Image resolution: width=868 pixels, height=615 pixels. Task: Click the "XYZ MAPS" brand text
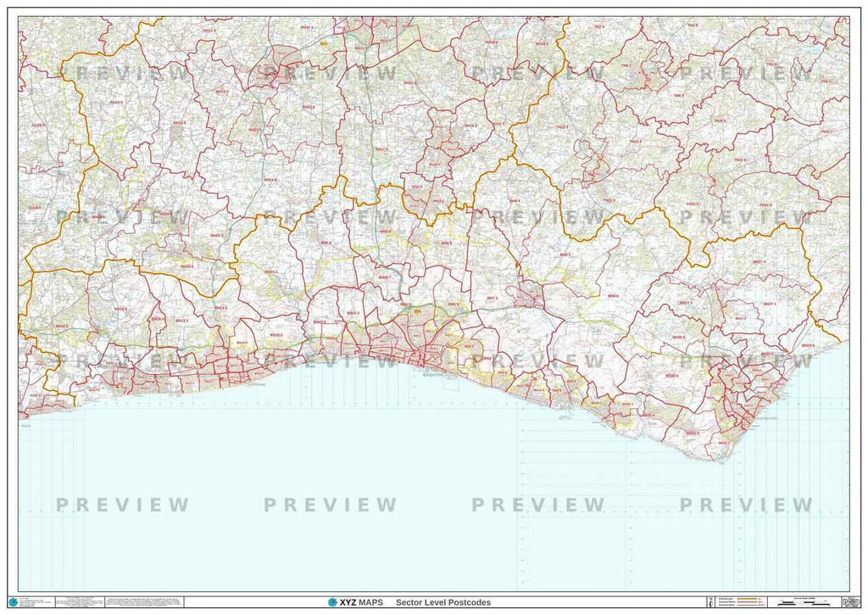(x=361, y=602)
